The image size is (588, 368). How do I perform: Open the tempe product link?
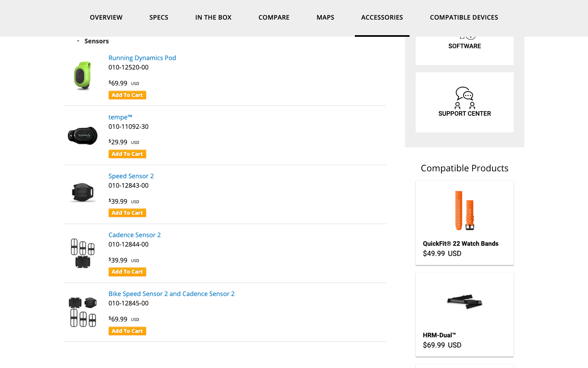pos(120,117)
